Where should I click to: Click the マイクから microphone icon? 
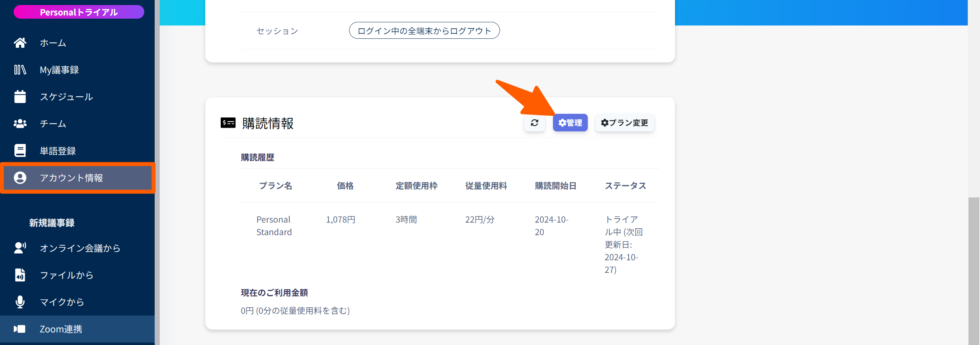click(x=20, y=302)
